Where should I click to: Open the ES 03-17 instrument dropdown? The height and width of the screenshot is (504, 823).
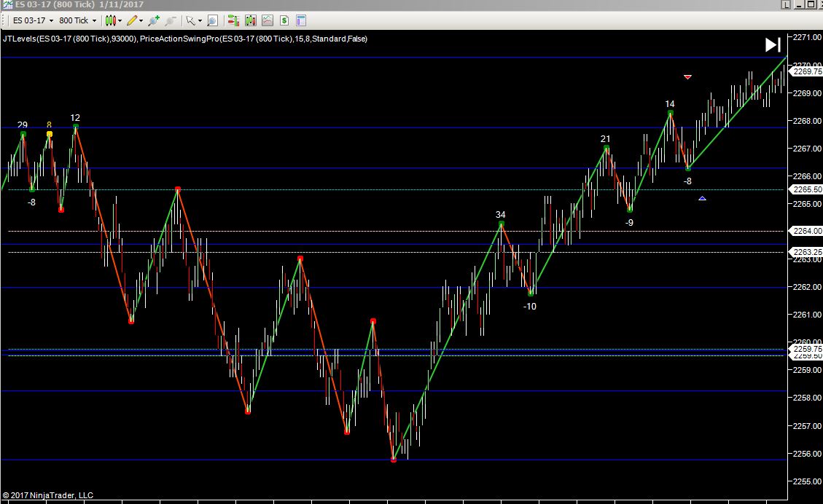[x=33, y=20]
